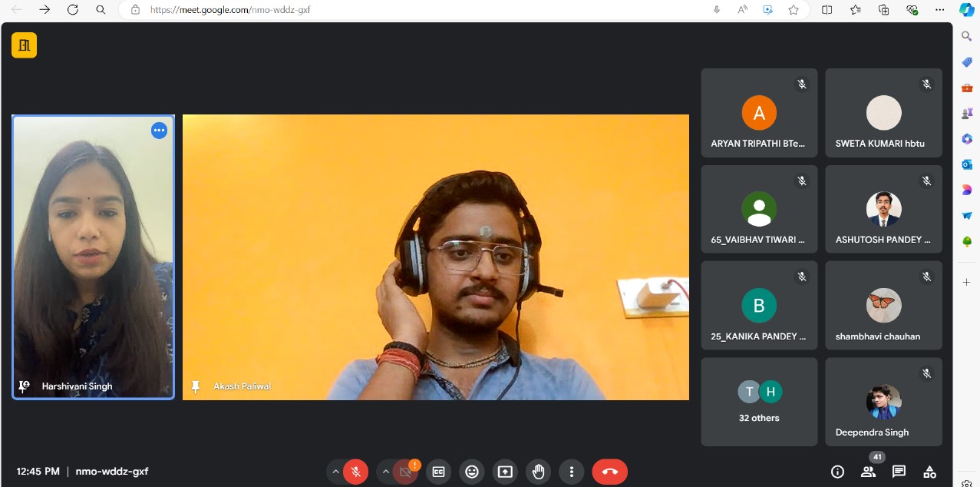Expand audio settings arrow beside microphone

[335, 472]
